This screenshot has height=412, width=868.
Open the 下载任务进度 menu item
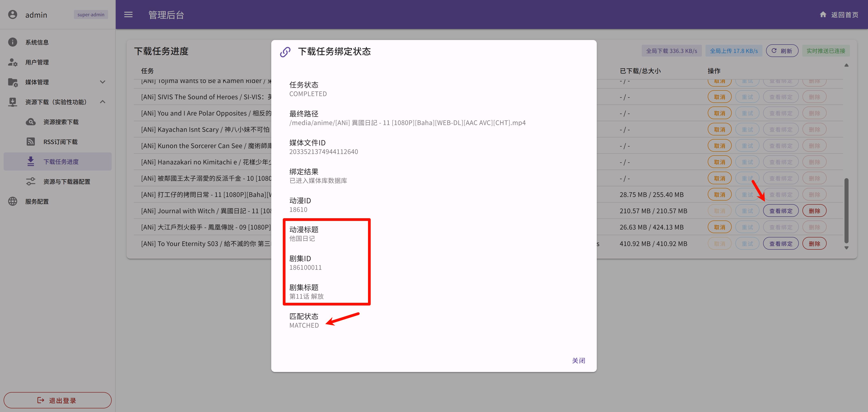click(x=61, y=161)
